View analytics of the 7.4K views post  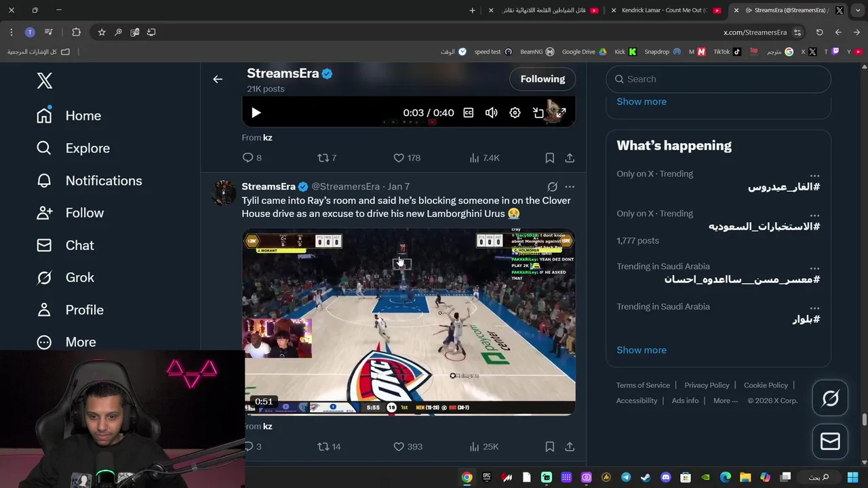[484, 158]
